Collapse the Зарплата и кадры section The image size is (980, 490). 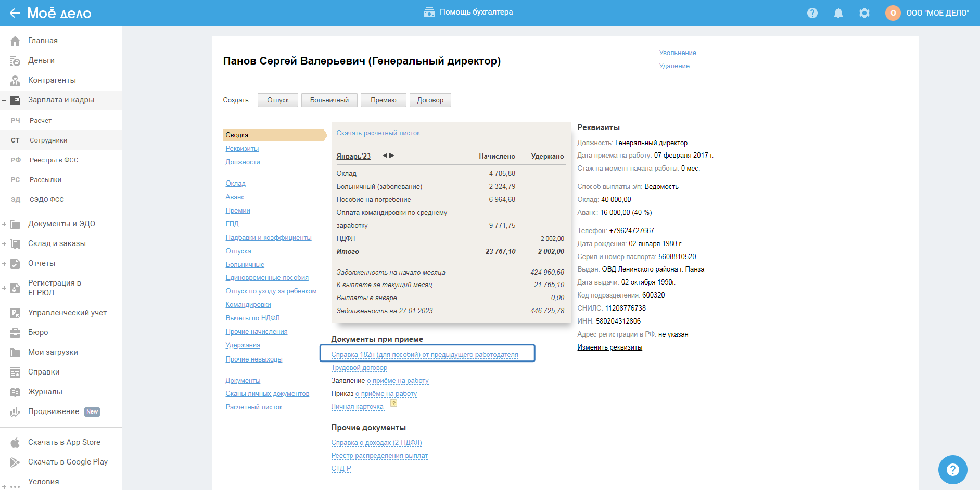[x=4, y=100]
